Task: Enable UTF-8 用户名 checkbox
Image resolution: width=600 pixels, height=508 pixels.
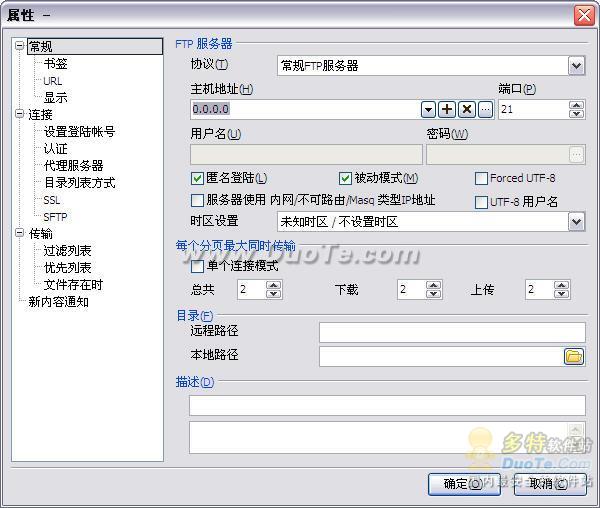Action: click(481, 202)
